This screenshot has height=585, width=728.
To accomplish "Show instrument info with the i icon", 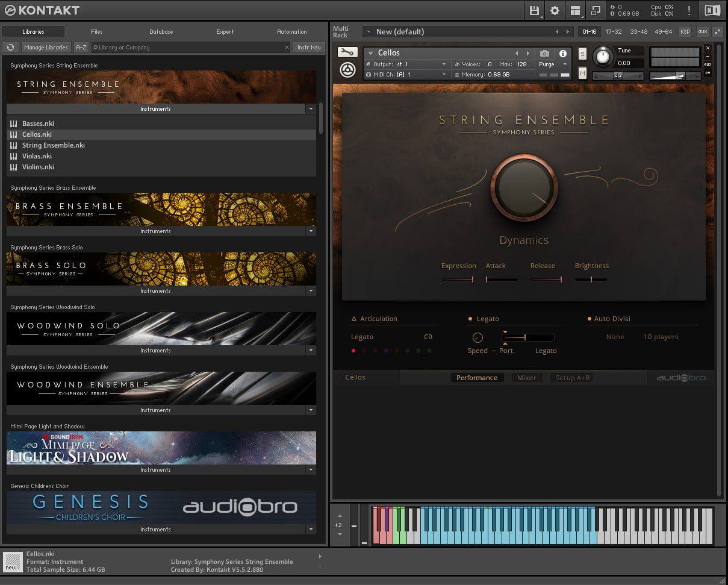I will tap(563, 54).
